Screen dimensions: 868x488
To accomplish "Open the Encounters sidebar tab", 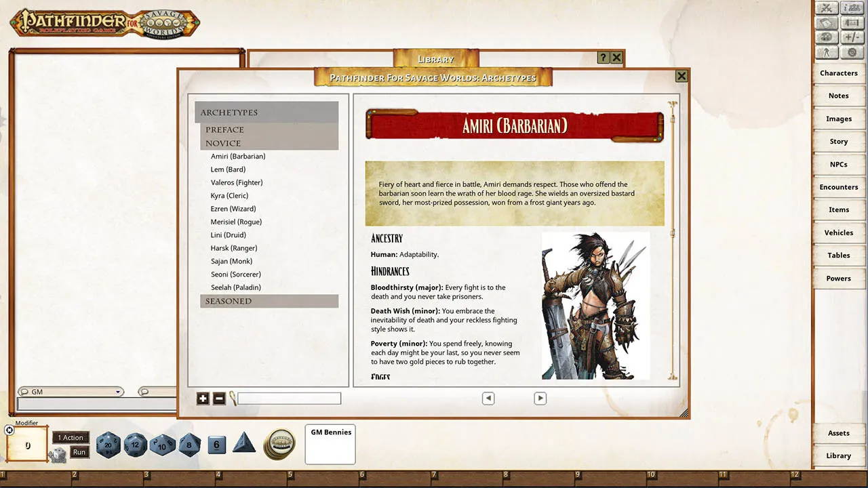I will click(x=839, y=187).
